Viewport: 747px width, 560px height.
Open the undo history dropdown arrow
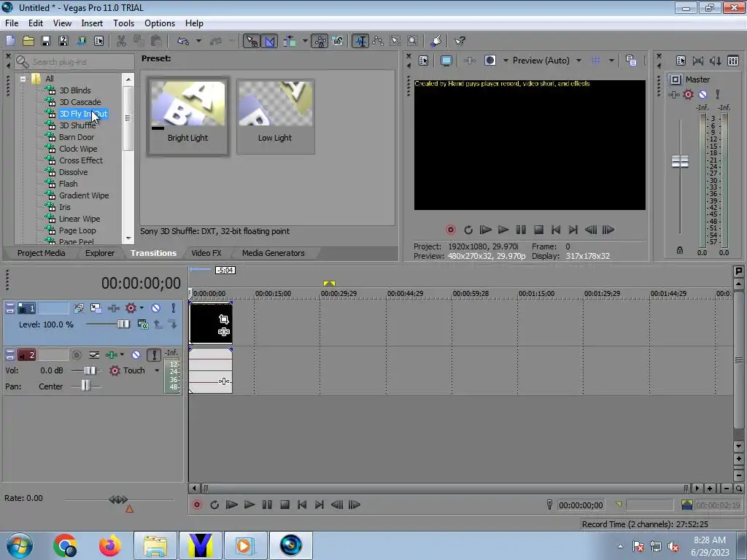coord(198,41)
